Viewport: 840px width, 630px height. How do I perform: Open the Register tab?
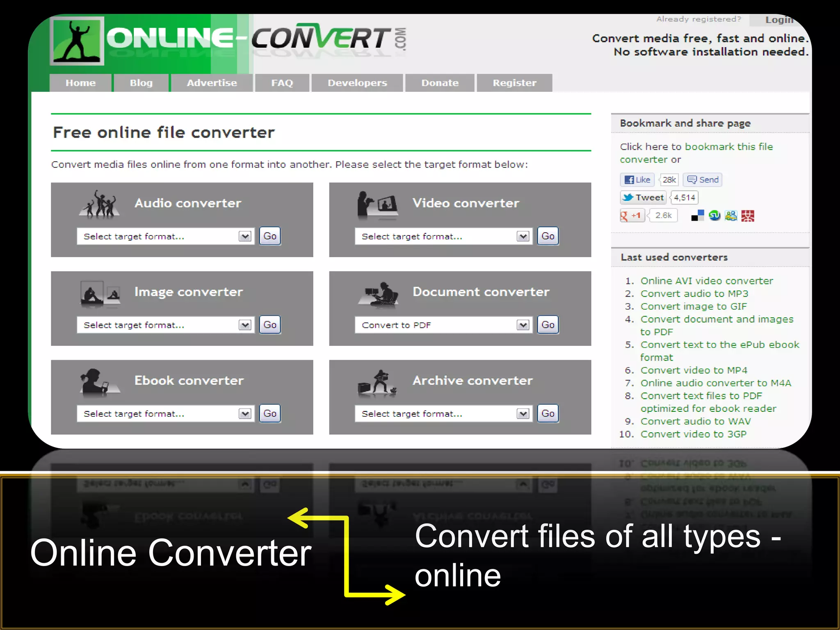515,83
